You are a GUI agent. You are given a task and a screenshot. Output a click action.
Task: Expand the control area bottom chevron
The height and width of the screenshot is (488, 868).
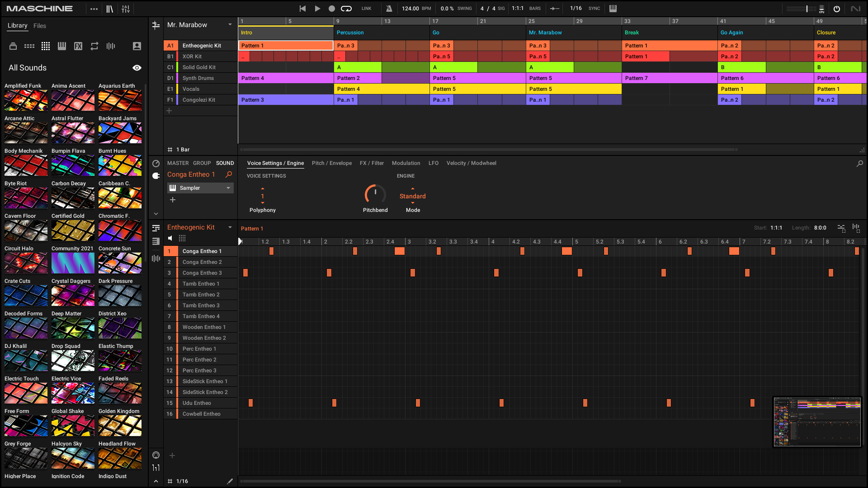[x=156, y=214]
